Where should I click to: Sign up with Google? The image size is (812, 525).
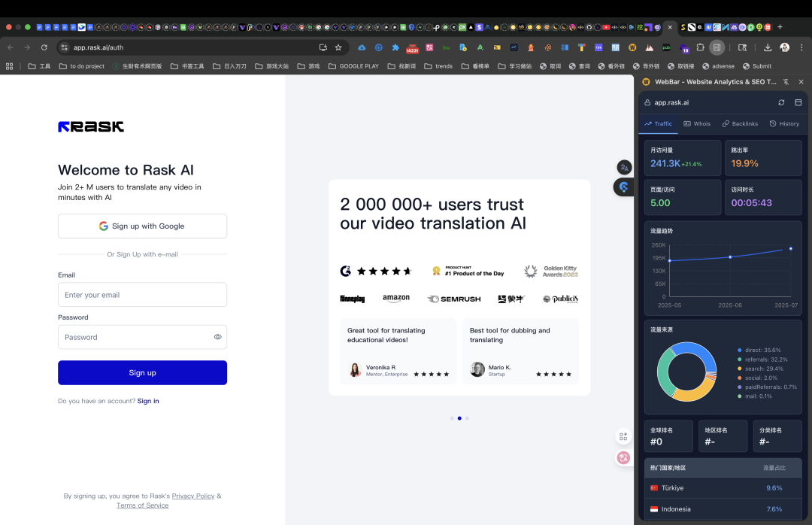pos(142,226)
